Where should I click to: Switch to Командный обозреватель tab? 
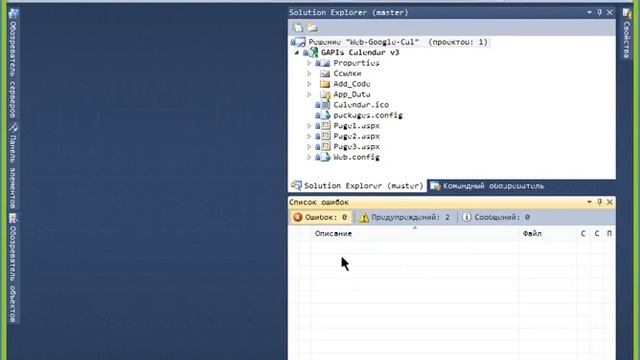point(488,186)
